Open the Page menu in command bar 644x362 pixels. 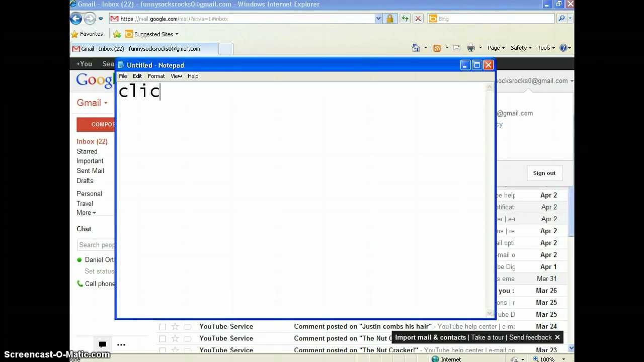[496, 48]
